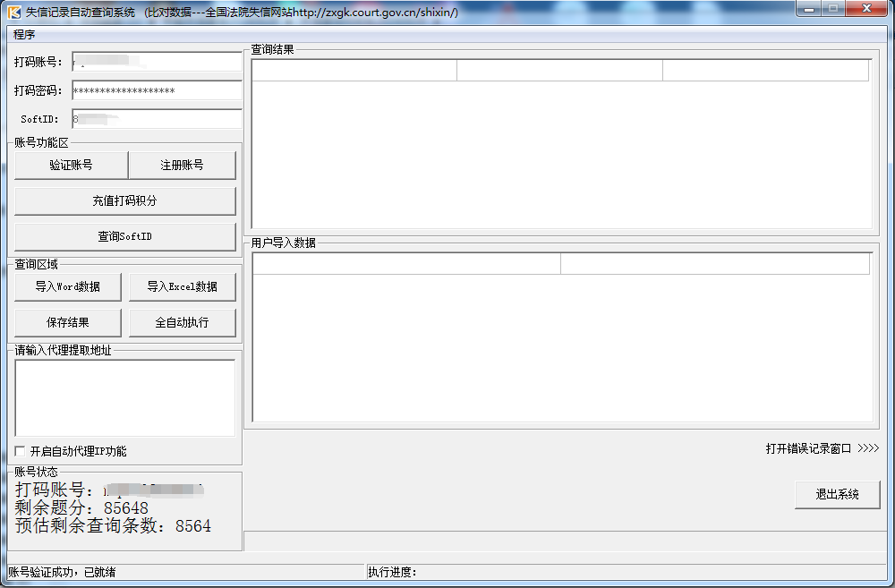Click 充值打码积分 button
The height and width of the screenshot is (588, 895).
click(125, 201)
